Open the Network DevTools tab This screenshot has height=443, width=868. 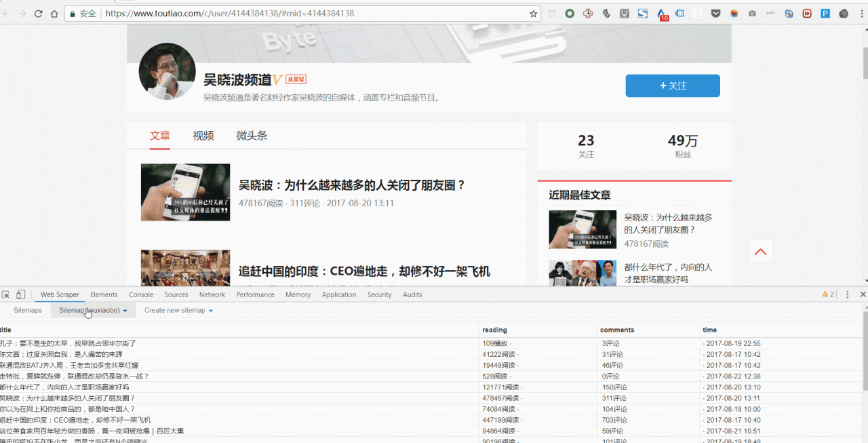212,294
